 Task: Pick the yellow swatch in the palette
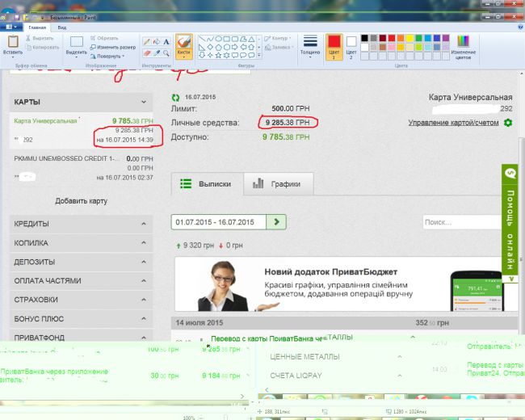coord(409,37)
